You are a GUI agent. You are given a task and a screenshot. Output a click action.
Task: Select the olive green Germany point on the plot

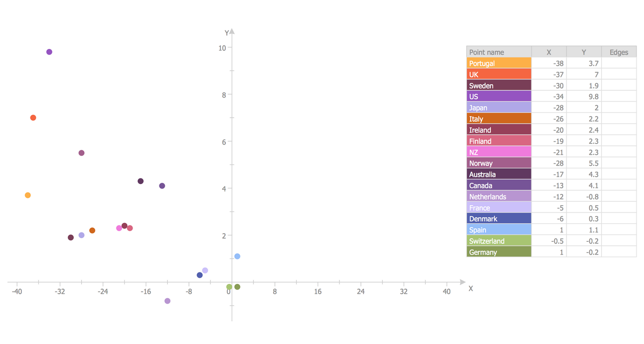click(x=237, y=287)
